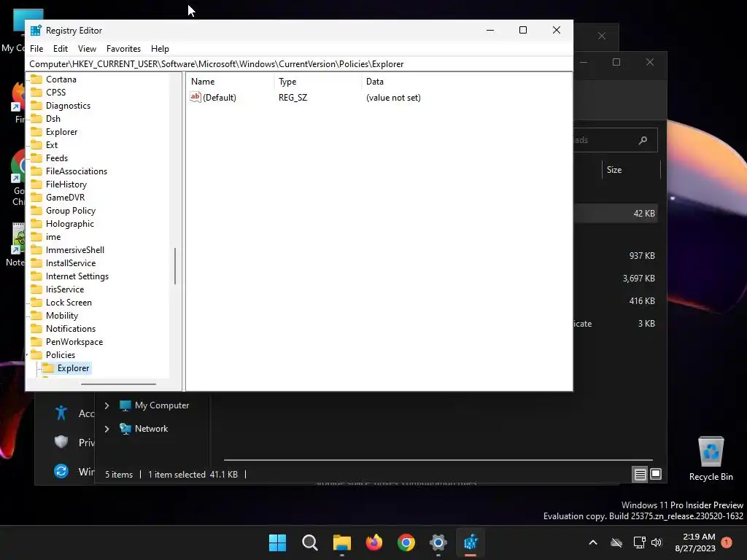Click the GameDVR folder icon

[36, 197]
